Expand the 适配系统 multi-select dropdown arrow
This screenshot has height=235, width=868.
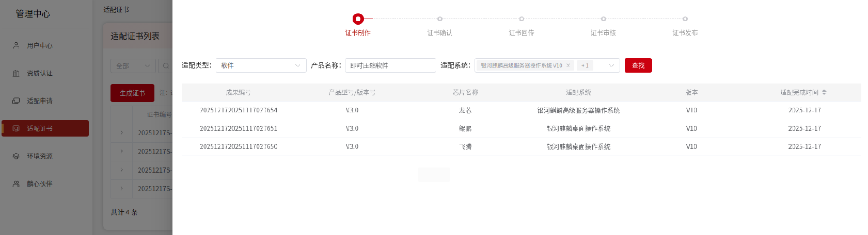coord(611,65)
